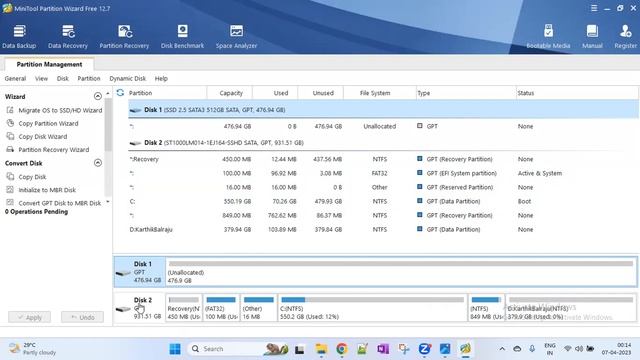Select the C: partition row

click(x=383, y=201)
